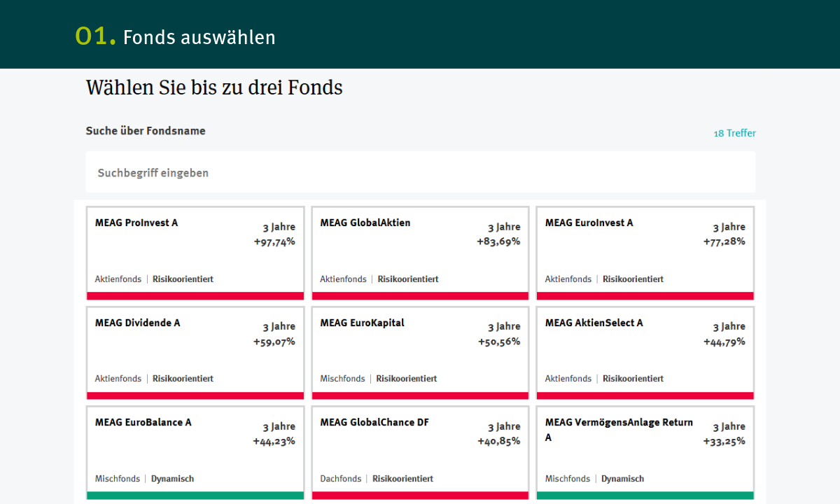Click the Dachfonds label on GlobalChance DF
This screenshot has height=504, width=840.
(341, 479)
